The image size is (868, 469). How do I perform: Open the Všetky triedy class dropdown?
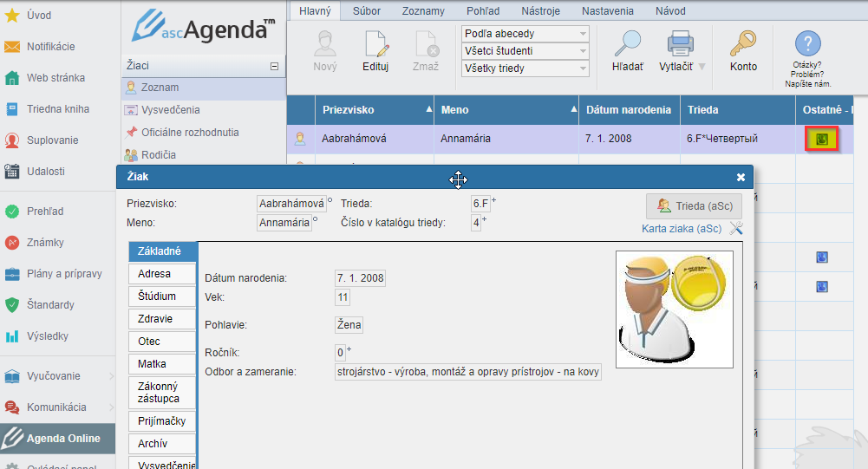tap(525, 68)
